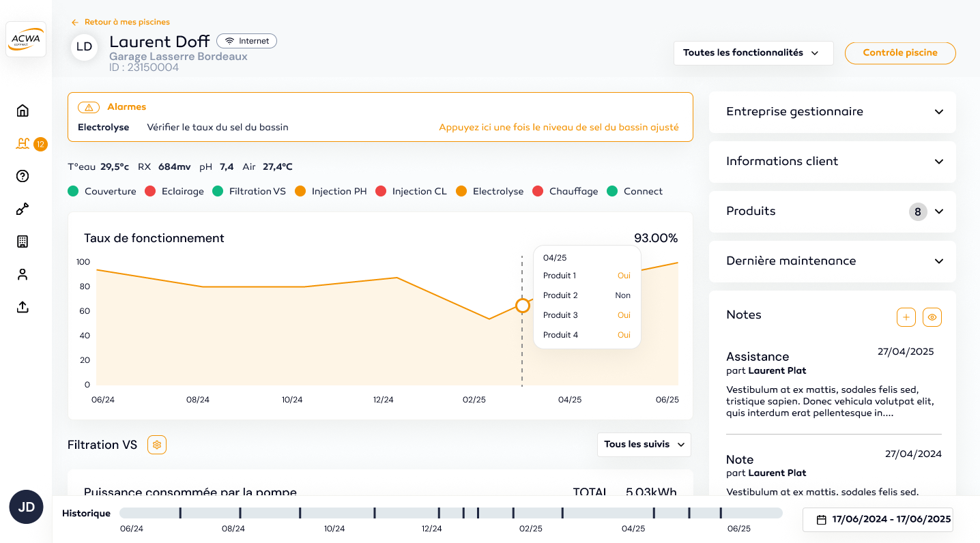Click the export upload icon in sidebar
Image resolution: width=980 pixels, height=543 pixels.
(x=23, y=307)
